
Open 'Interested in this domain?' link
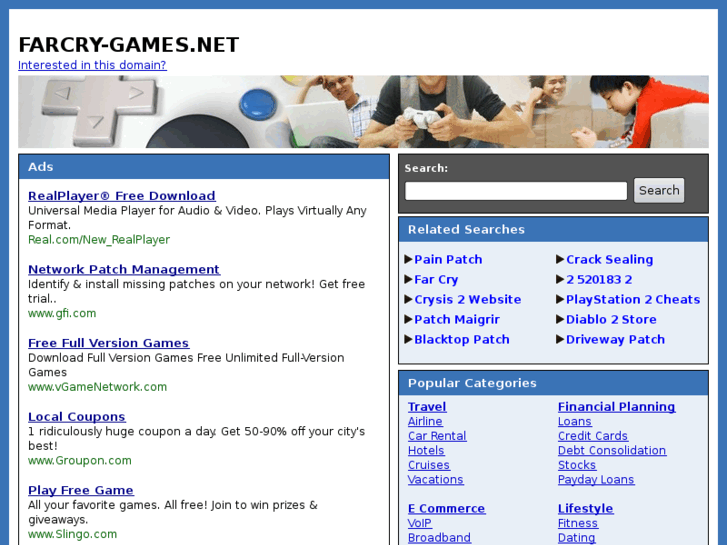(x=92, y=65)
